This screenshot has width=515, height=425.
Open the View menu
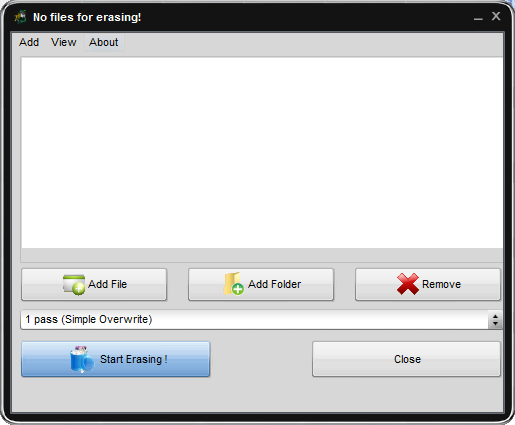tap(63, 42)
